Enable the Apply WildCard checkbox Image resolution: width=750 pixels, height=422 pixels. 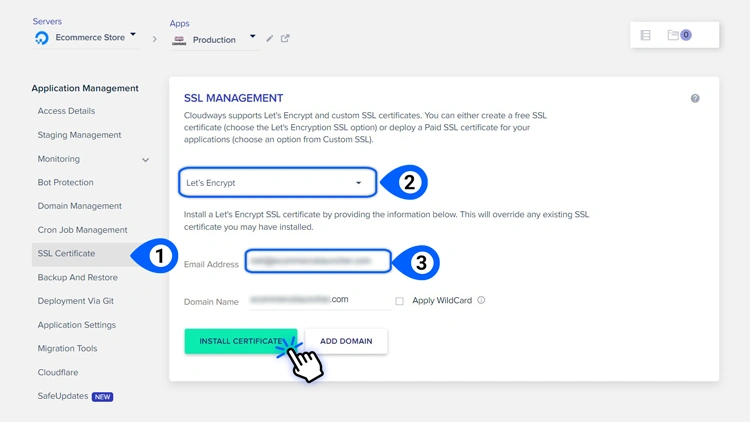pos(399,301)
